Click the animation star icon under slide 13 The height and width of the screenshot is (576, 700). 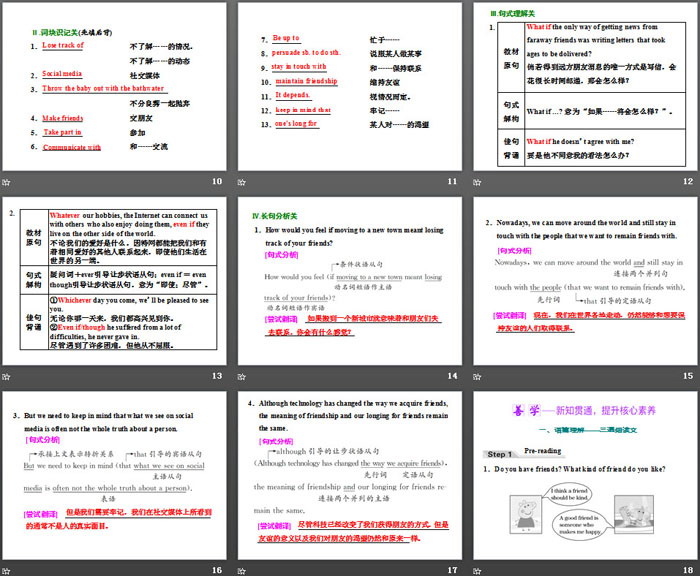point(6,377)
